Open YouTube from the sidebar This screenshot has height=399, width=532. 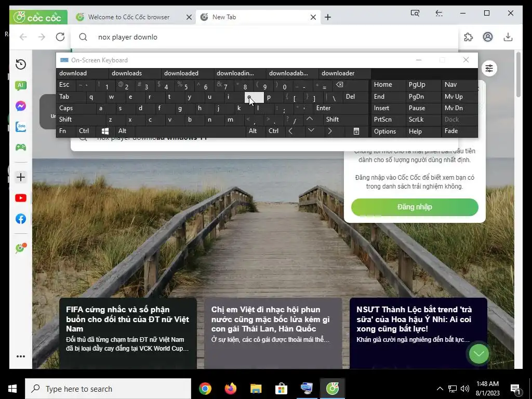(x=21, y=198)
